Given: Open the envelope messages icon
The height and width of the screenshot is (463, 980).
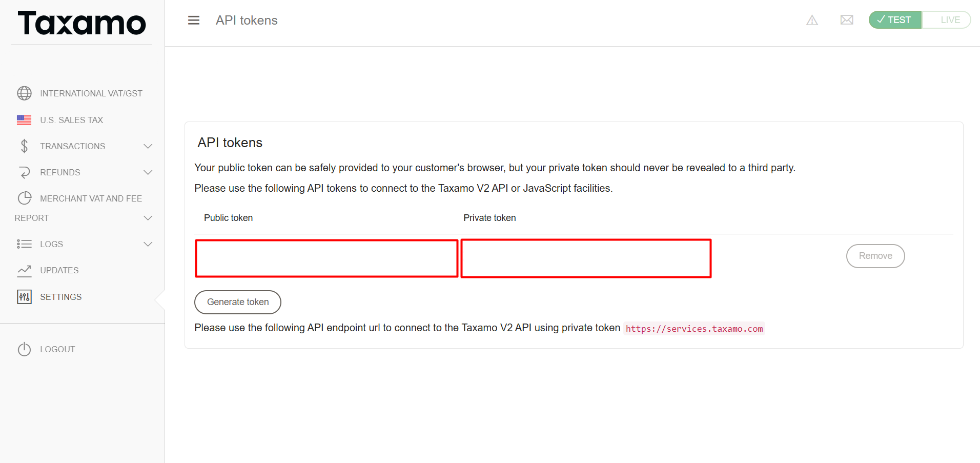Looking at the screenshot, I should pos(847,20).
